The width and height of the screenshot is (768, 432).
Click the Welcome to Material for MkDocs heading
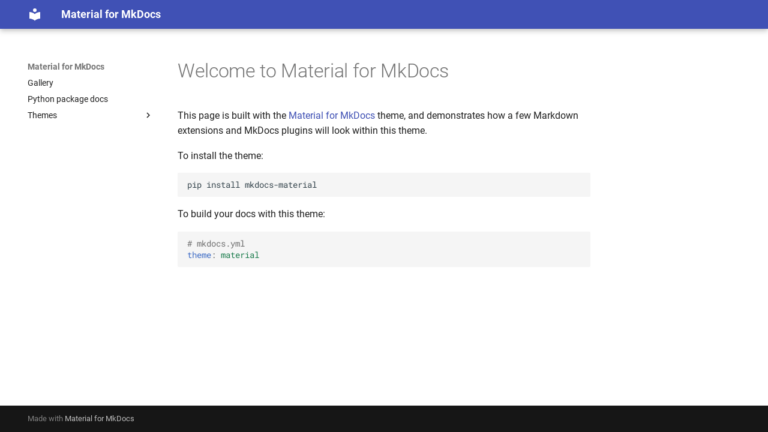[312, 71]
